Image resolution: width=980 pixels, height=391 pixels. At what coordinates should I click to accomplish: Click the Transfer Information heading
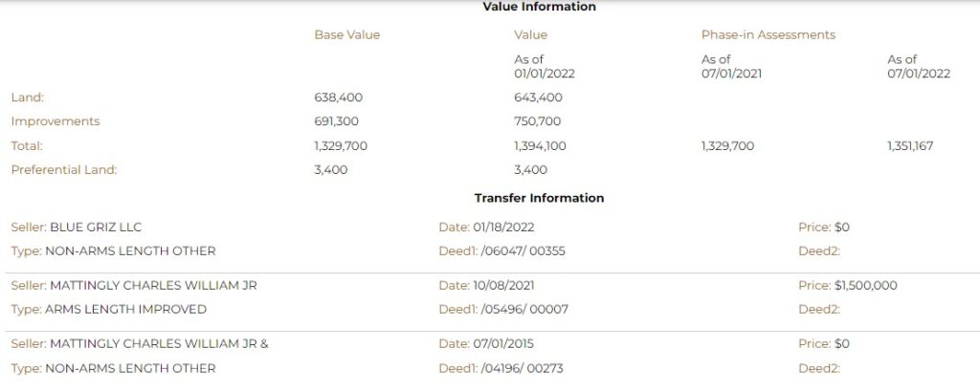click(x=539, y=198)
